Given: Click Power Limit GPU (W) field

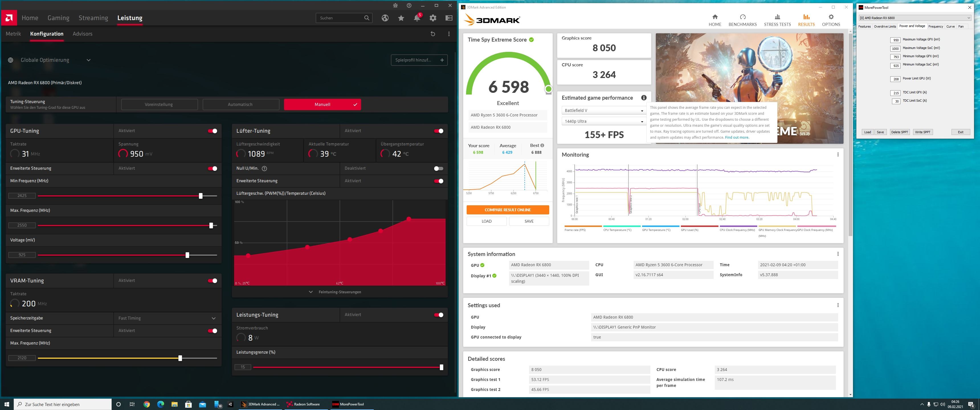Looking at the screenshot, I should tap(895, 79).
